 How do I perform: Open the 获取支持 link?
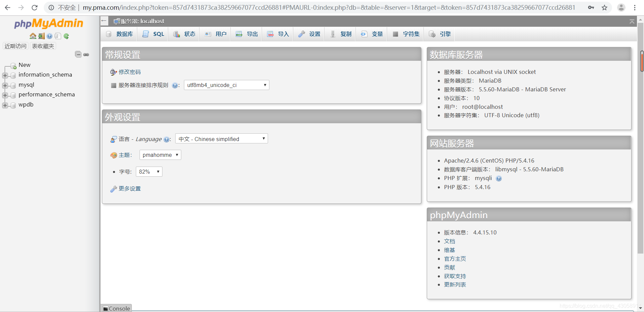pos(455,276)
